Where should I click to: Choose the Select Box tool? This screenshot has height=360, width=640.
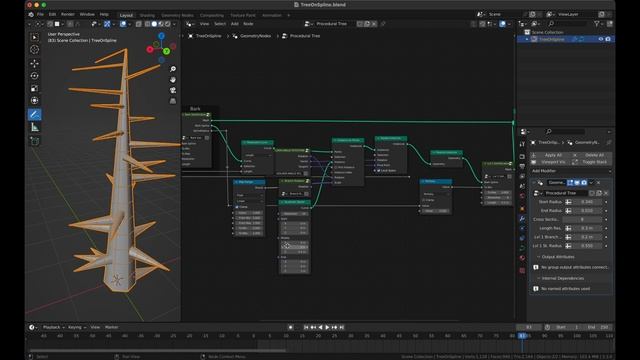(35, 37)
